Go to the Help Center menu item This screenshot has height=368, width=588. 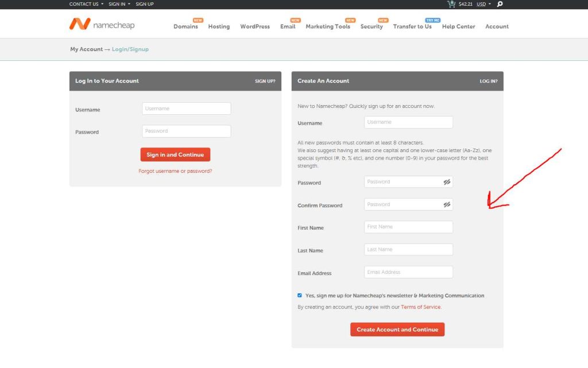(x=458, y=26)
